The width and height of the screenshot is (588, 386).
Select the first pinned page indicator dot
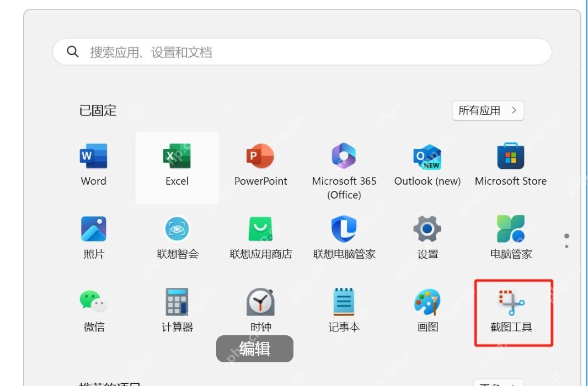566,236
